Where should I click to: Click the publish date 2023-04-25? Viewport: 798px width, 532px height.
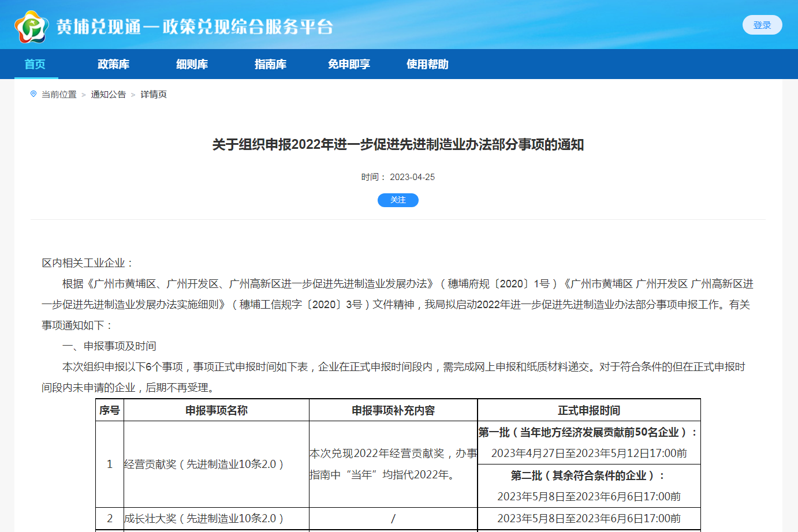pos(412,177)
